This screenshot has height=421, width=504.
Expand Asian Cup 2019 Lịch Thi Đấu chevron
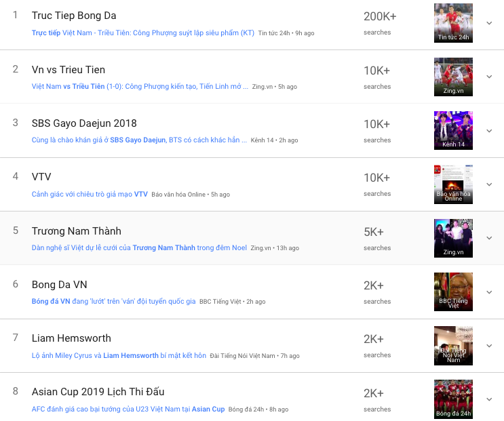coord(489,399)
